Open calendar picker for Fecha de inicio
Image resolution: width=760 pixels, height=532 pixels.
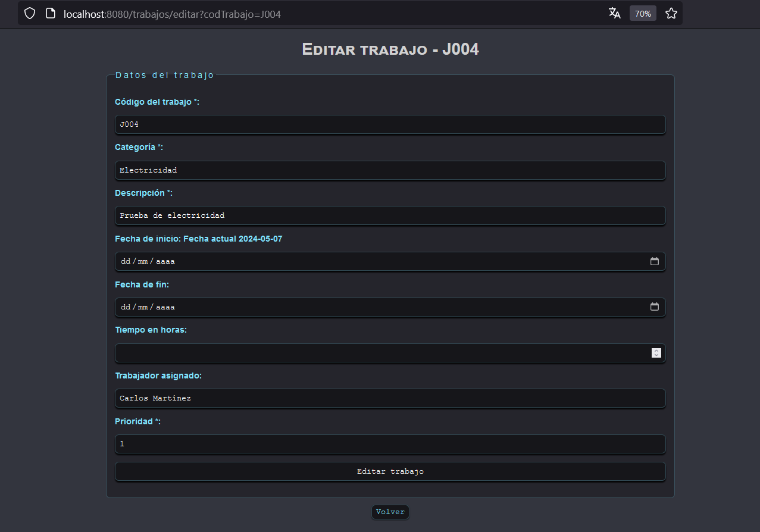coord(655,261)
